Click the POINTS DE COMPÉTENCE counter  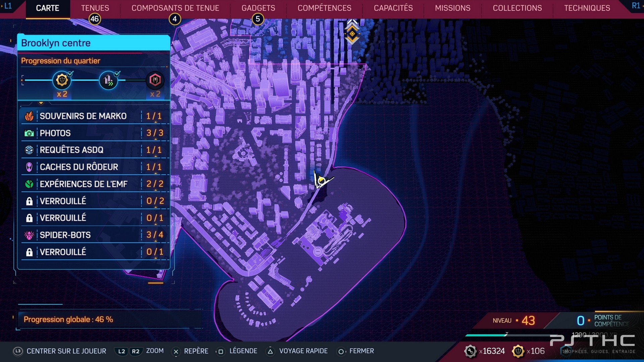(603, 320)
